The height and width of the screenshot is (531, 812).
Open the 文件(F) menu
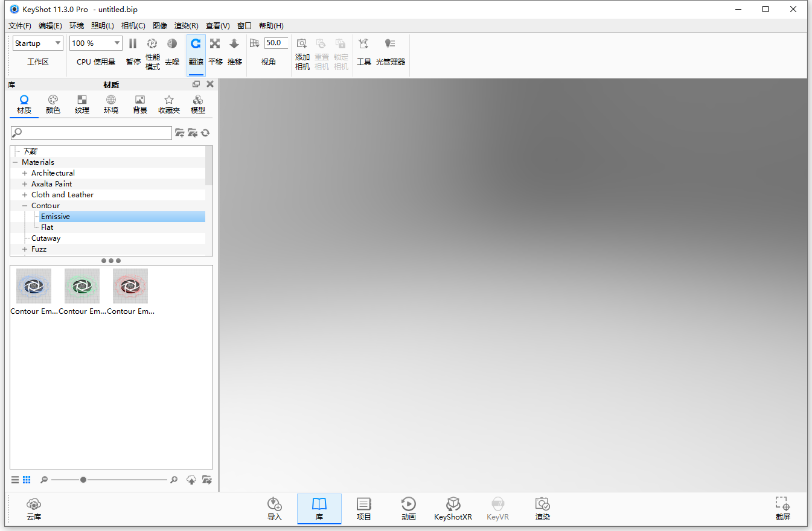[x=20, y=26]
